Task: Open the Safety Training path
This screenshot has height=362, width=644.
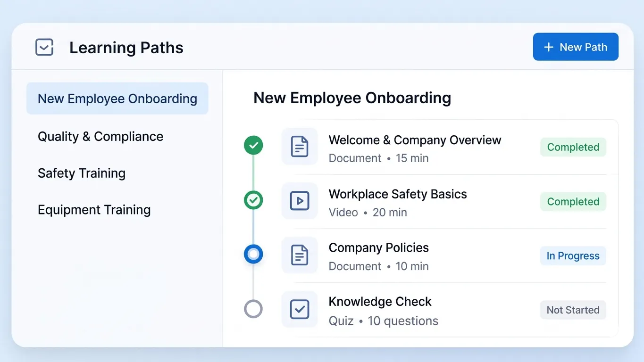Action: pos(82,173)
